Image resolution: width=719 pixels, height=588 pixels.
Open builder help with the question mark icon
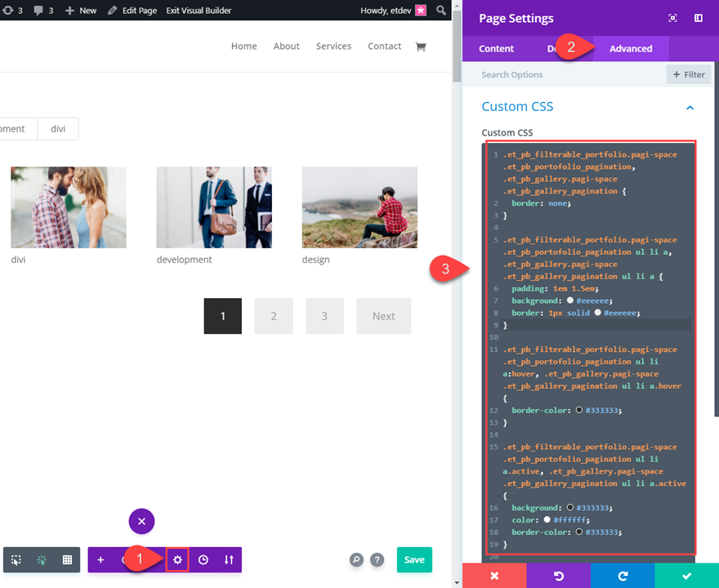tap(377, 559)
